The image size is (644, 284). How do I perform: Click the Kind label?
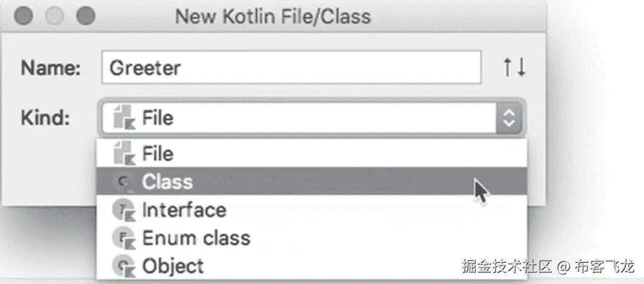click(x=45, y=117)
